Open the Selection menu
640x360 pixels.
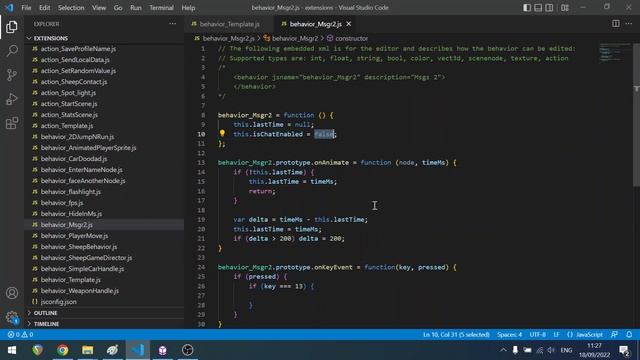click(x=71, y=8)
